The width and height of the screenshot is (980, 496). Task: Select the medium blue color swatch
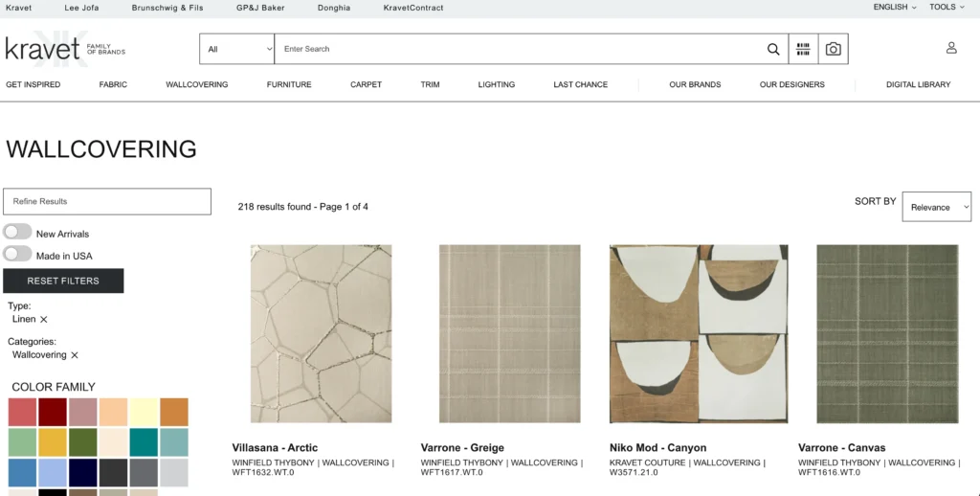[x=23, y=473]
